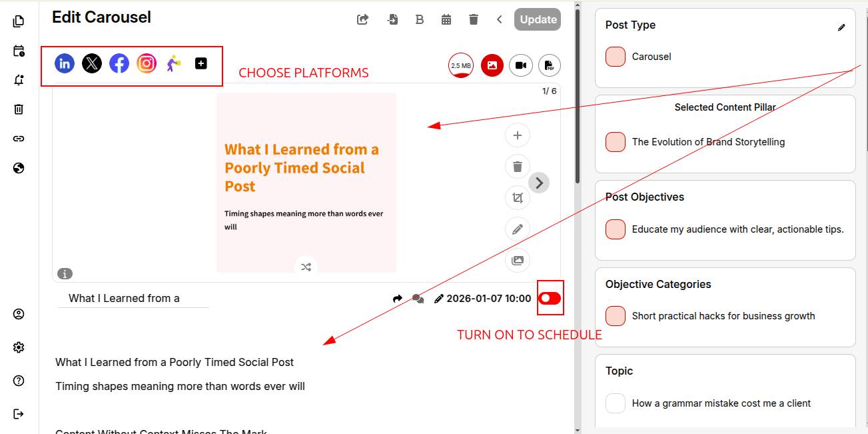Click the back chevron in top toolbar
Viewport: 868px width, 434px height.
tap(500, 19)
